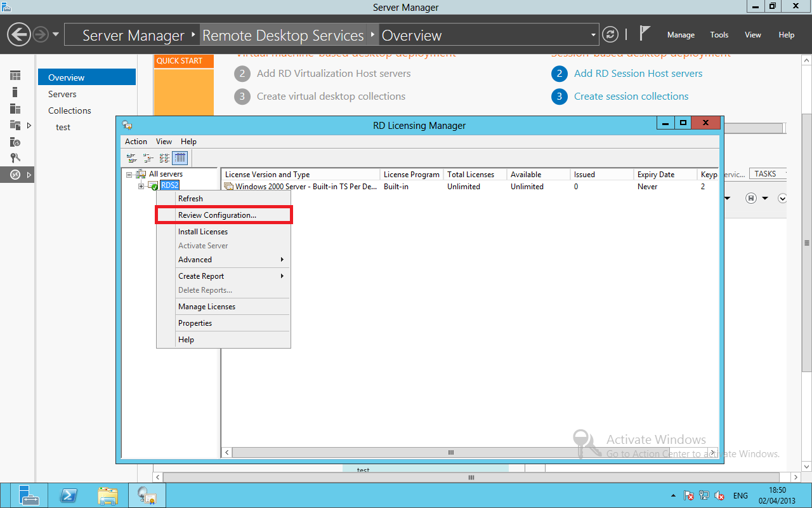The image size is (812, 508).
Task: Expand the RDS2 server tree node
Action: click(x=141, y=186)
